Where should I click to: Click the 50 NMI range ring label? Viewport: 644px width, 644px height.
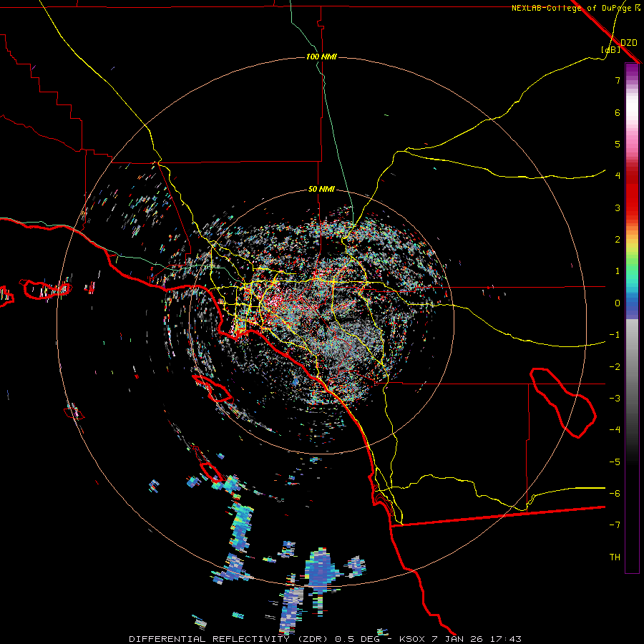pyautogui.click(x=321, y=190)
